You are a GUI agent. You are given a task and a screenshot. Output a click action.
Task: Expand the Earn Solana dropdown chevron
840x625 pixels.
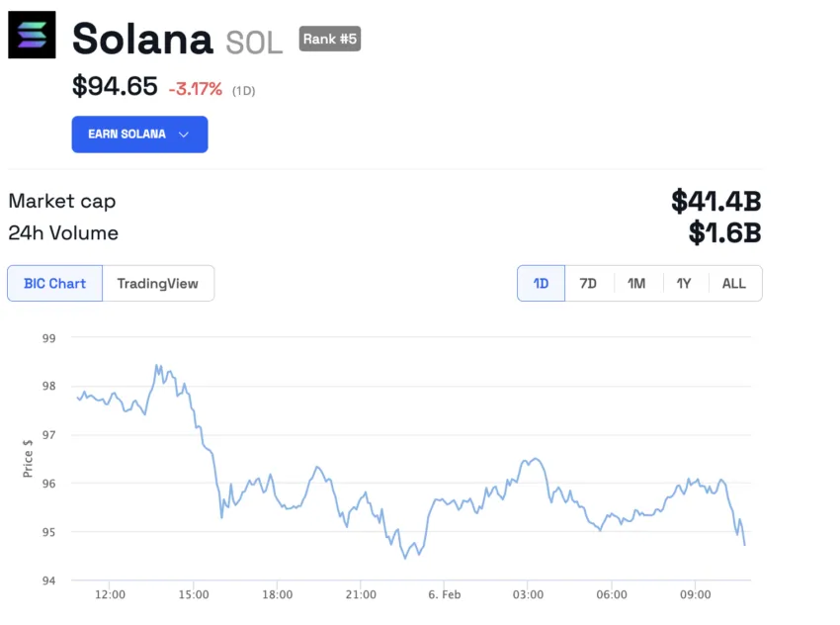pyautogui.click(x=184, y=134)
